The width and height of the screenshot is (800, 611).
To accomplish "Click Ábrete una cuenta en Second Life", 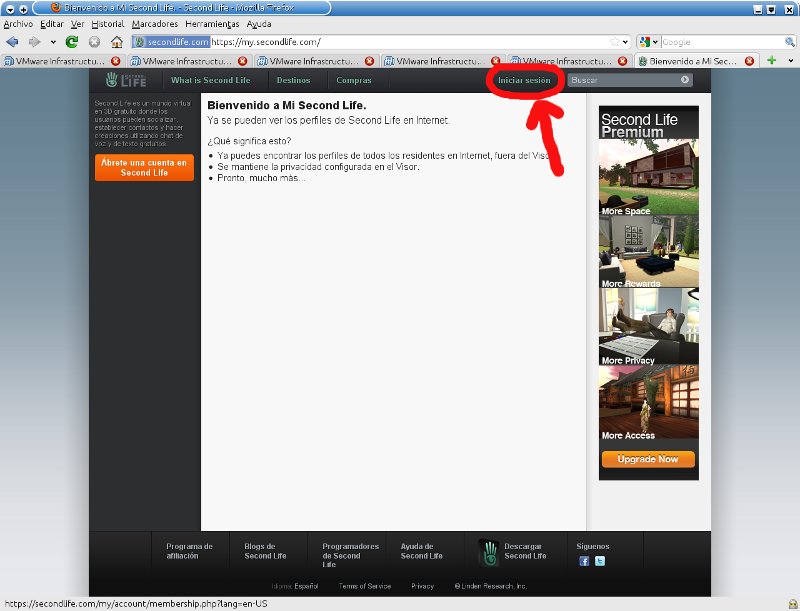I will 144,167.
